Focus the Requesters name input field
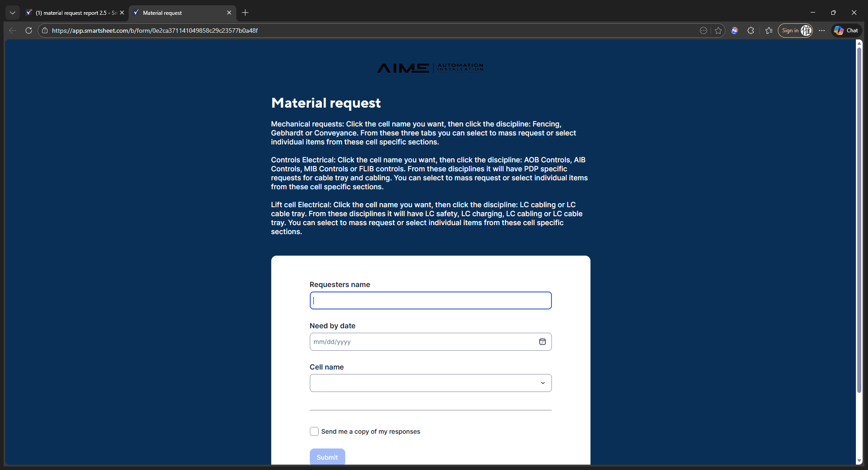 (430, 300)
